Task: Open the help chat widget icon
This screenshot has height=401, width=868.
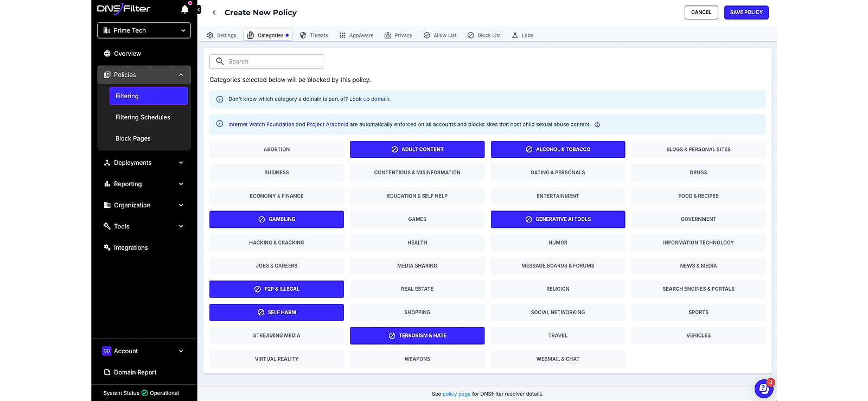Action: (x=763, y=388)
